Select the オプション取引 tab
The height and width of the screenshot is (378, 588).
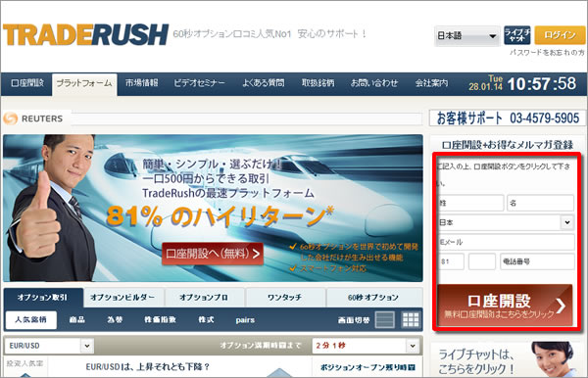43,298
